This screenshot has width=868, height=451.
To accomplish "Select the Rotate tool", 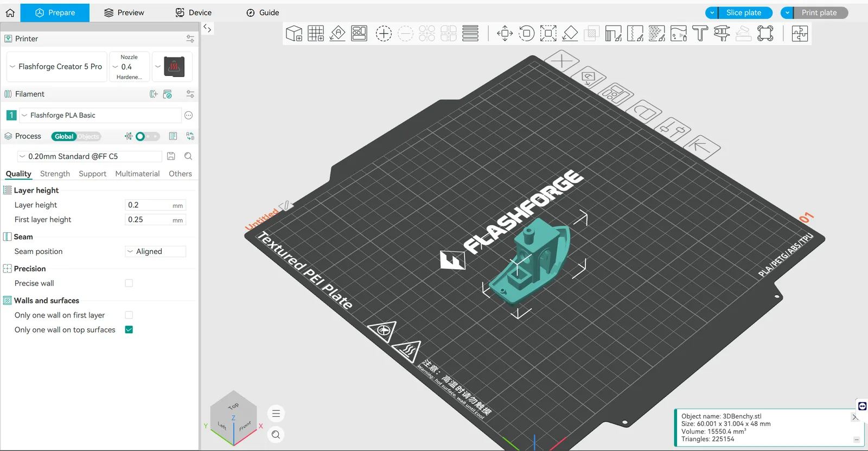I will pyautogui.click(x=526, y=34).
